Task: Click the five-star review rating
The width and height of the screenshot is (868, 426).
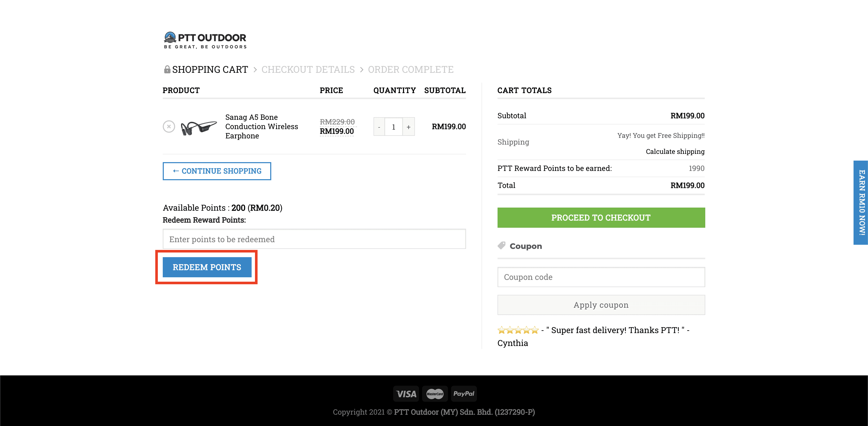Action: click(518, 330)
